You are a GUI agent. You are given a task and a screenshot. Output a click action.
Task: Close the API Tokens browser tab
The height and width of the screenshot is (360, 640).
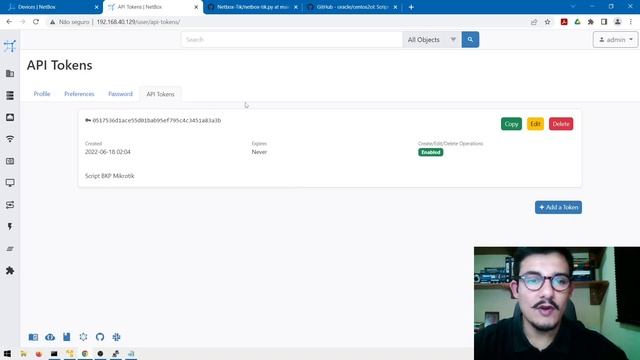point(196,7)
